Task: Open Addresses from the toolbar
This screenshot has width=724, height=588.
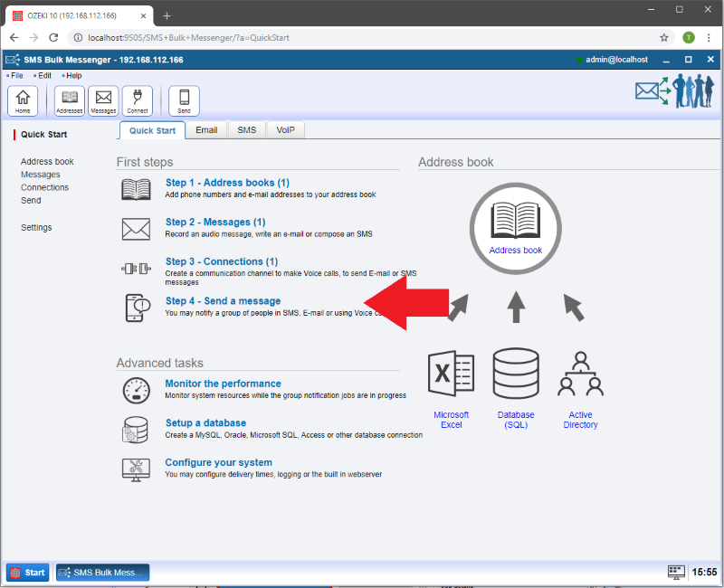Action: 69,100
